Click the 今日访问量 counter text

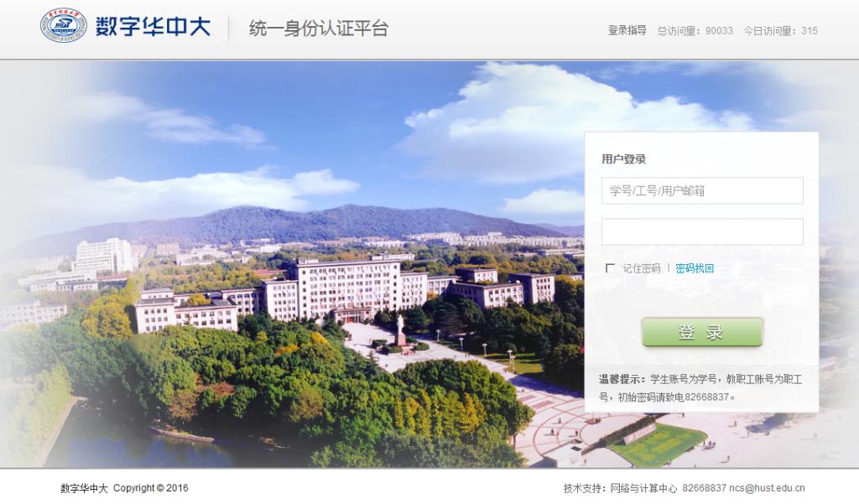pyautogui.click(x=780, y=31)
